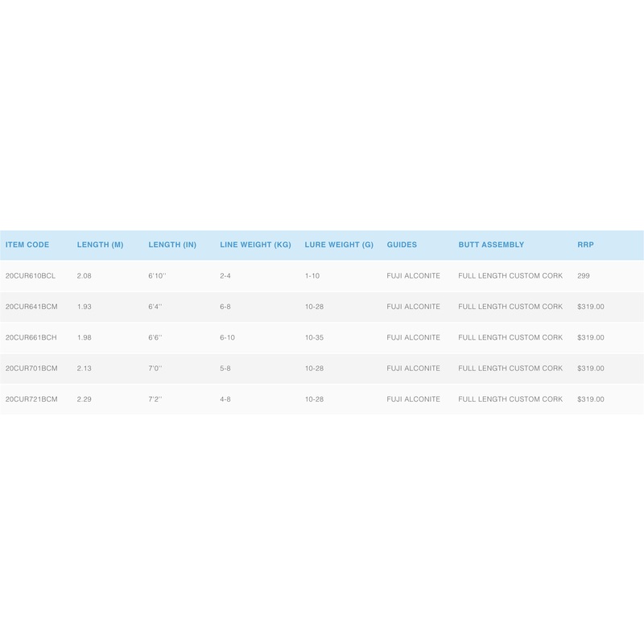Select item code 20CUR721BCM

pos(31,399)
